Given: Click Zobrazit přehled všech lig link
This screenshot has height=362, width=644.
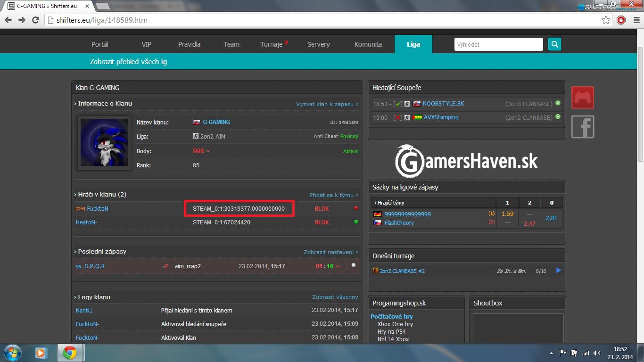Looking at the screenshot, I should pyautogui.click(x=129, y=62).
